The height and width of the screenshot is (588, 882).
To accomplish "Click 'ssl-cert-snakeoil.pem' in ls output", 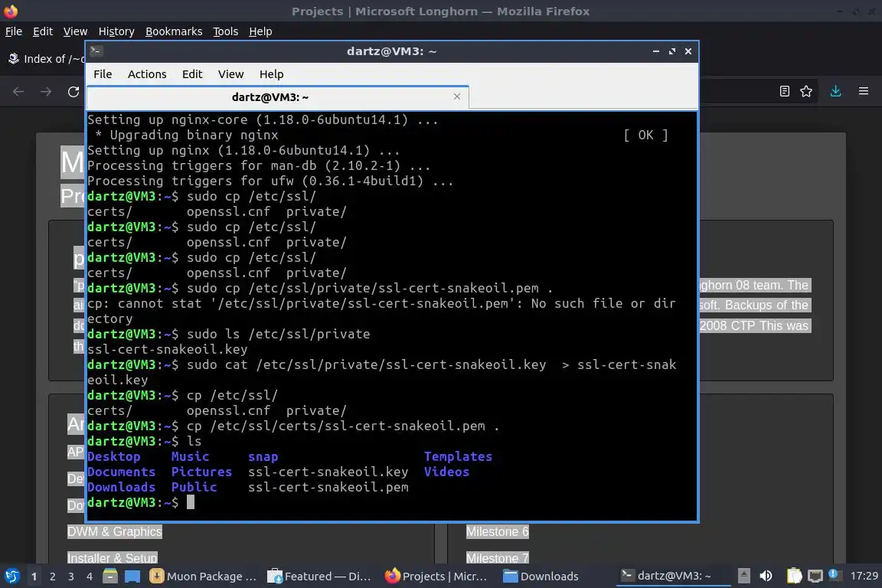I will pos(328,487).
